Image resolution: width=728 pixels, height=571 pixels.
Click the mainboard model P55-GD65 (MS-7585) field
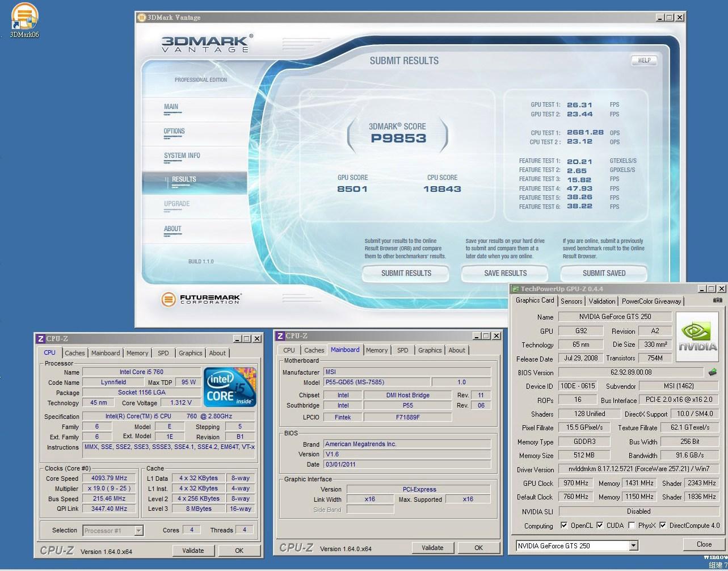[377, 382]
